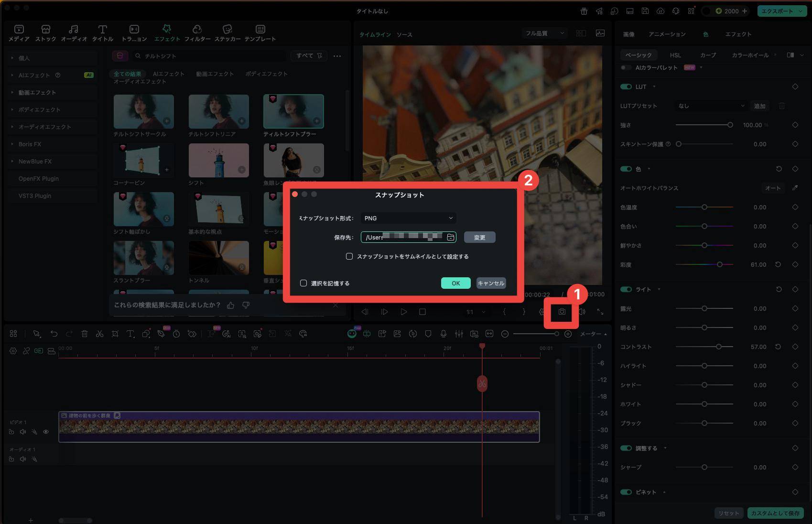The height and width of the screenshot is (524, 812).
Task: Click the audio mixer icon
Action: pos(459,334)
